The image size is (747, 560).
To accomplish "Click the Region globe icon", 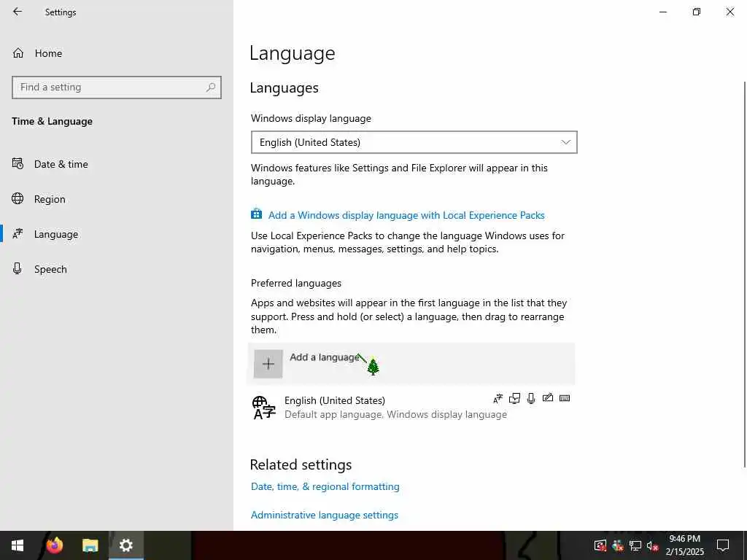I will click(x=18, y=198).
